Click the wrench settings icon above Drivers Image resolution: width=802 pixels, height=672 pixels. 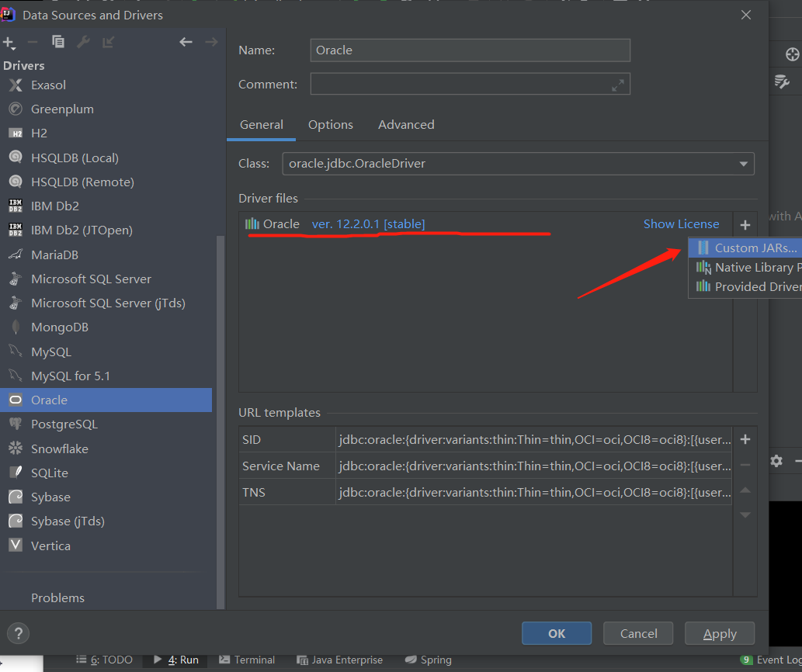81,42
